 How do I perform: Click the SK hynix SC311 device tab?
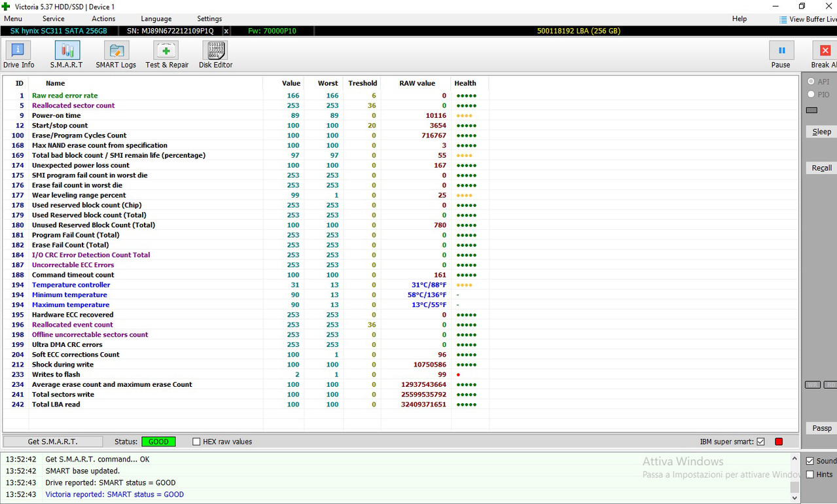pos(59,31)
